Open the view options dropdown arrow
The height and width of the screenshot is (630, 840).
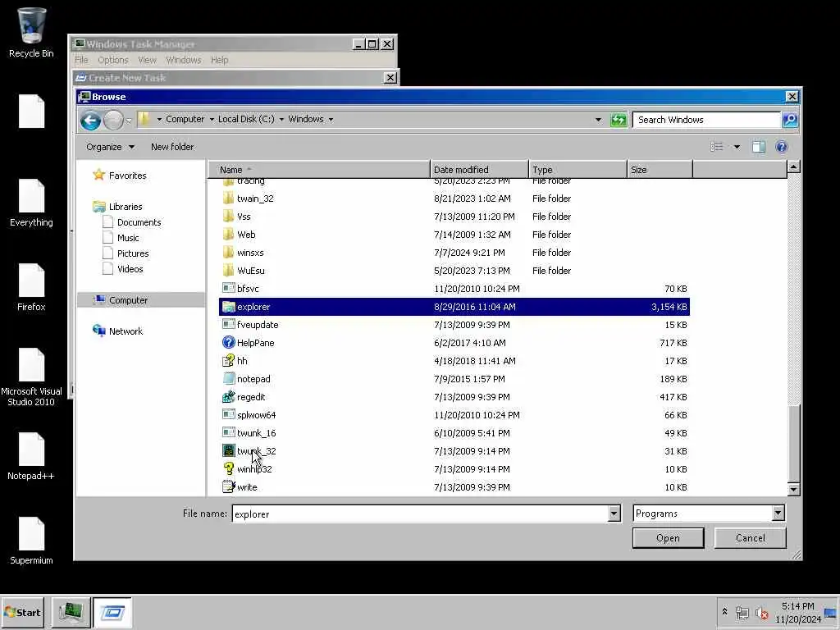(737, 147)
